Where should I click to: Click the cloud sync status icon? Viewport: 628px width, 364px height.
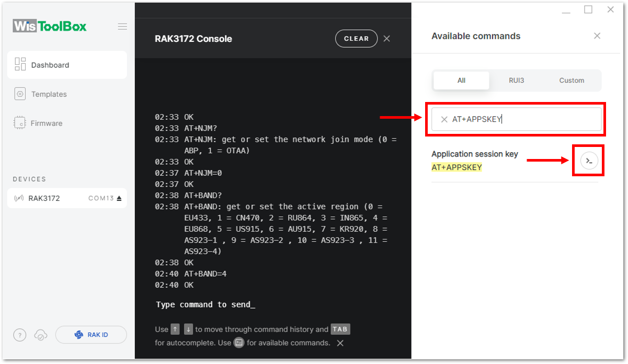point(40,335)
